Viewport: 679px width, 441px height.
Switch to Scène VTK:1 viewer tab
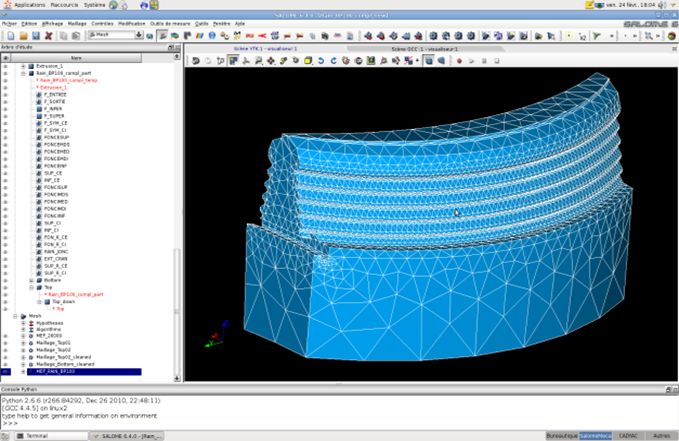265,49
